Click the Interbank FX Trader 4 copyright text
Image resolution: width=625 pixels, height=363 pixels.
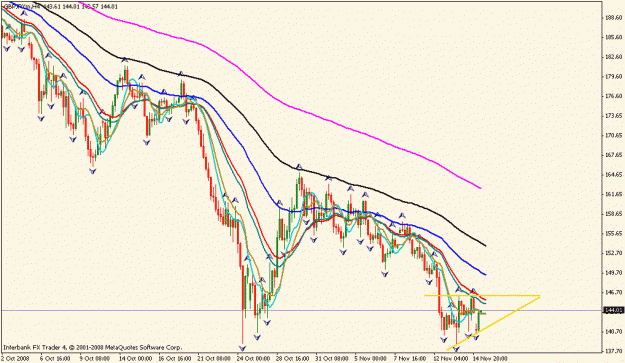pos(93,347)
